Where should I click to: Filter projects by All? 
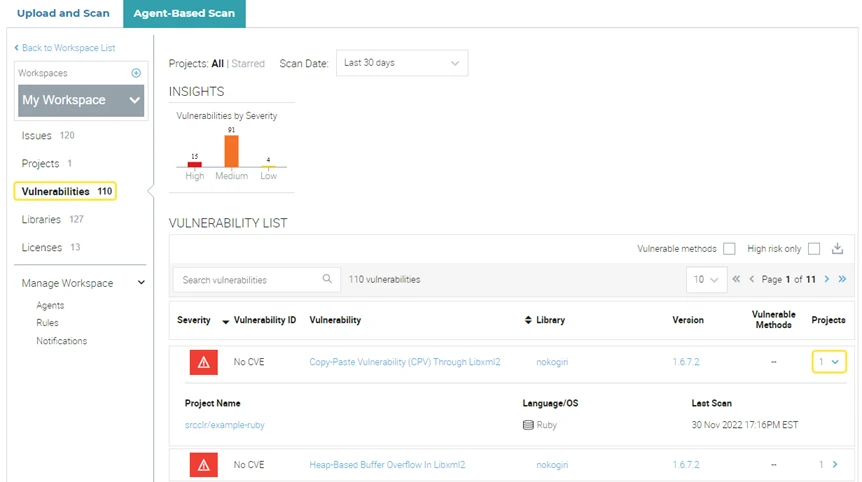(218, 64)
